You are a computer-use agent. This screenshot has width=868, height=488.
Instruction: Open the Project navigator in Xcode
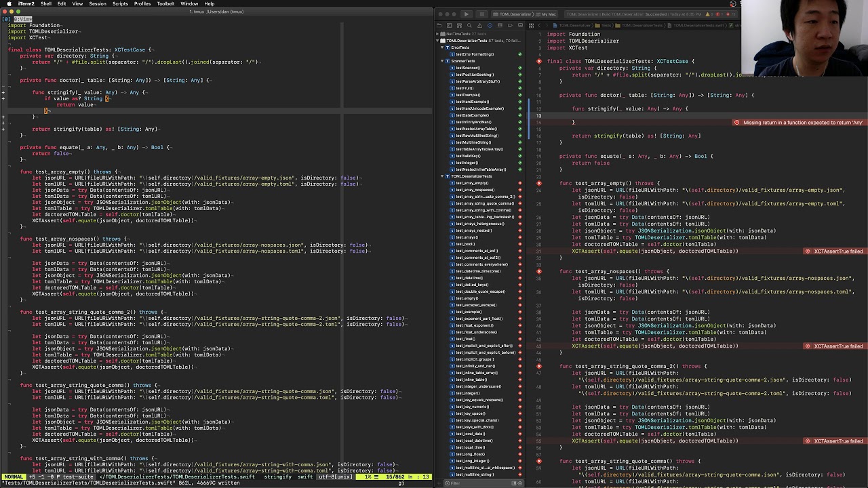[439, 25]
